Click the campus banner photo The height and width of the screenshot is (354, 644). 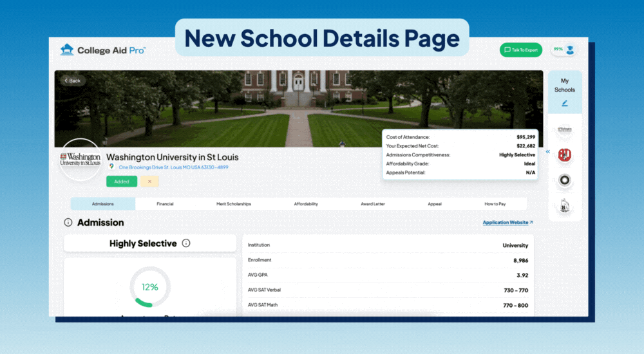(299, 108)
